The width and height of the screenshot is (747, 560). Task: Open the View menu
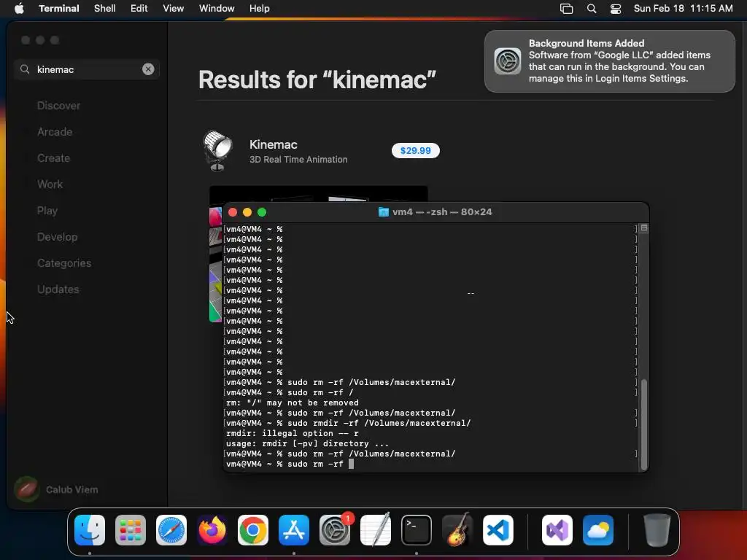point(174,9)
